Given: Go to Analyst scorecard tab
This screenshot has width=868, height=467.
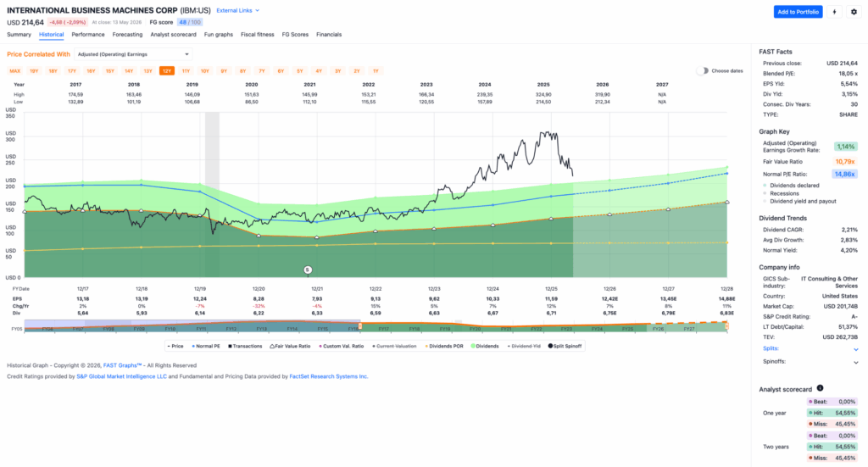Looking at the screenshot, I should pos(173,34).
